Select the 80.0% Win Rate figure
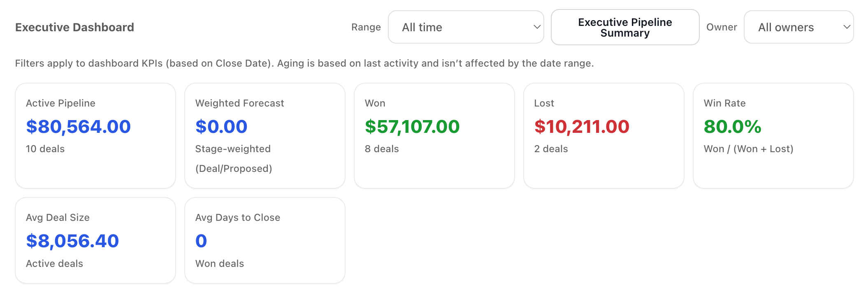 pyautogui.click(x=732, y=127)
